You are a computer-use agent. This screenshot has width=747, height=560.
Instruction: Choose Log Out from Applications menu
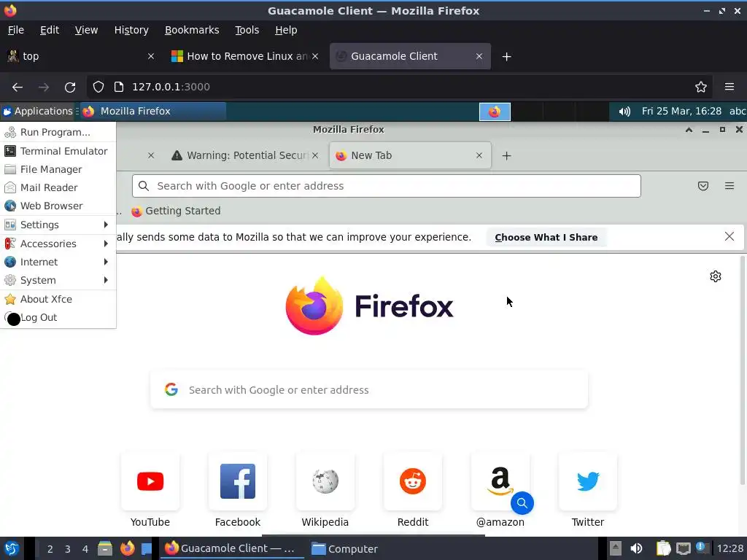[58, 318]
